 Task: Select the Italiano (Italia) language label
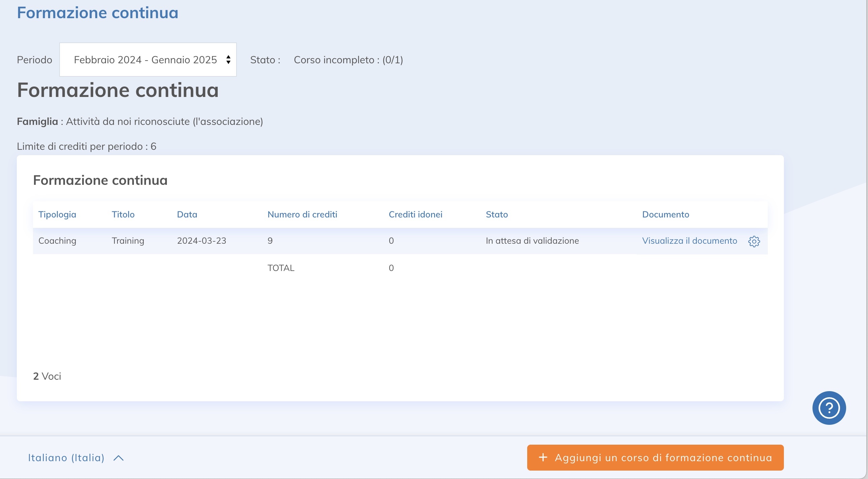pos(66,458)
